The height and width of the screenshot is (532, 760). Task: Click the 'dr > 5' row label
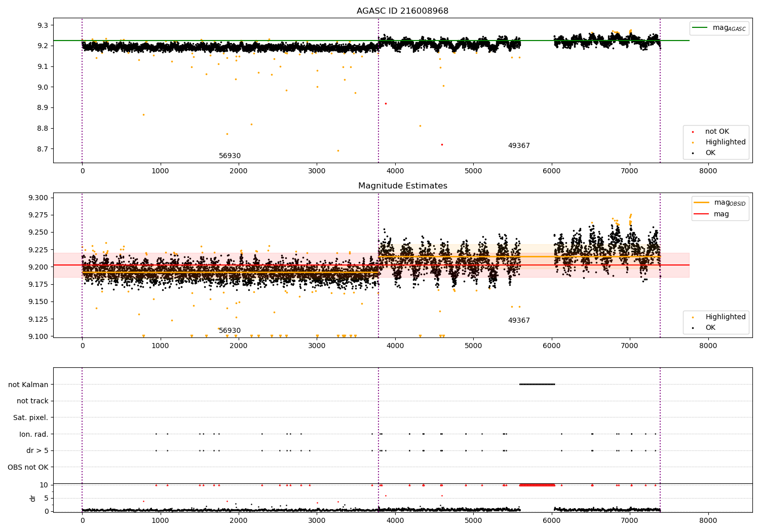click(37, 451)
